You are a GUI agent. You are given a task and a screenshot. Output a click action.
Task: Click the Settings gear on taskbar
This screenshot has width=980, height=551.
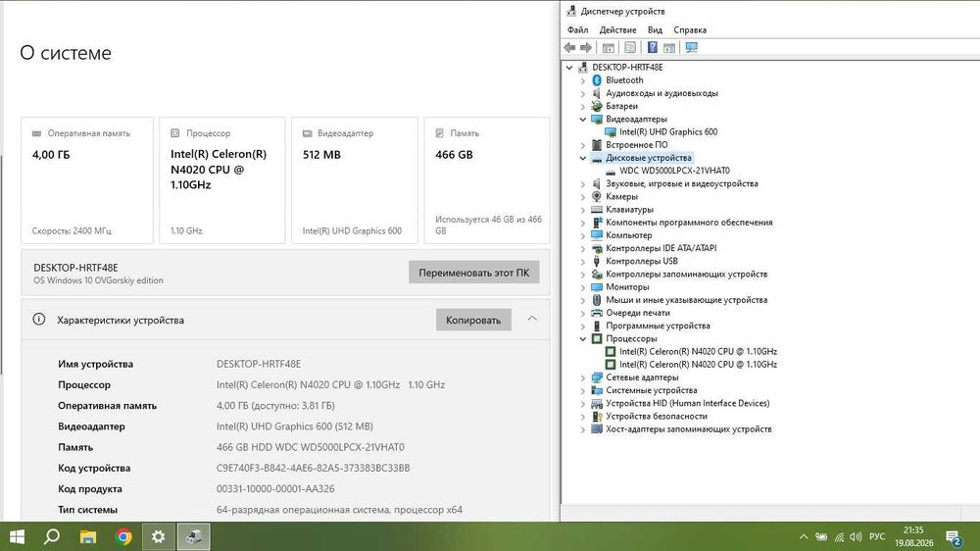(x=159, y=536)
